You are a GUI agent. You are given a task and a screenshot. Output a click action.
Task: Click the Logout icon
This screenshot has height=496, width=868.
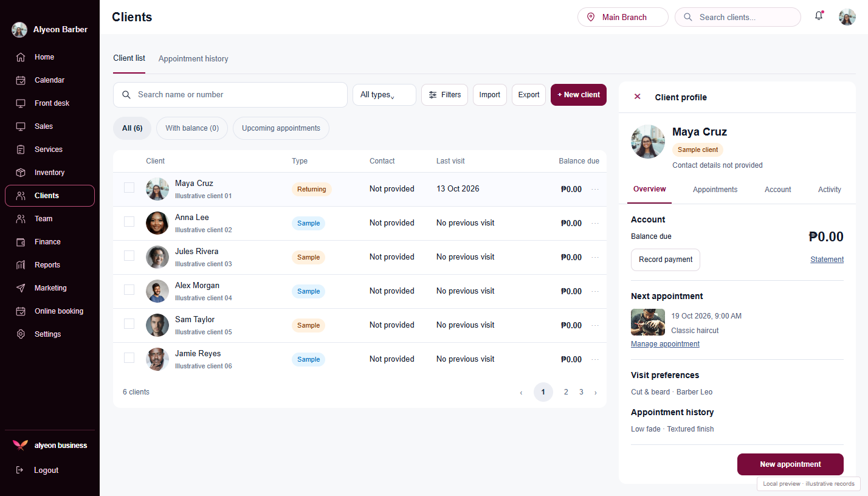[x=20, y=470]
